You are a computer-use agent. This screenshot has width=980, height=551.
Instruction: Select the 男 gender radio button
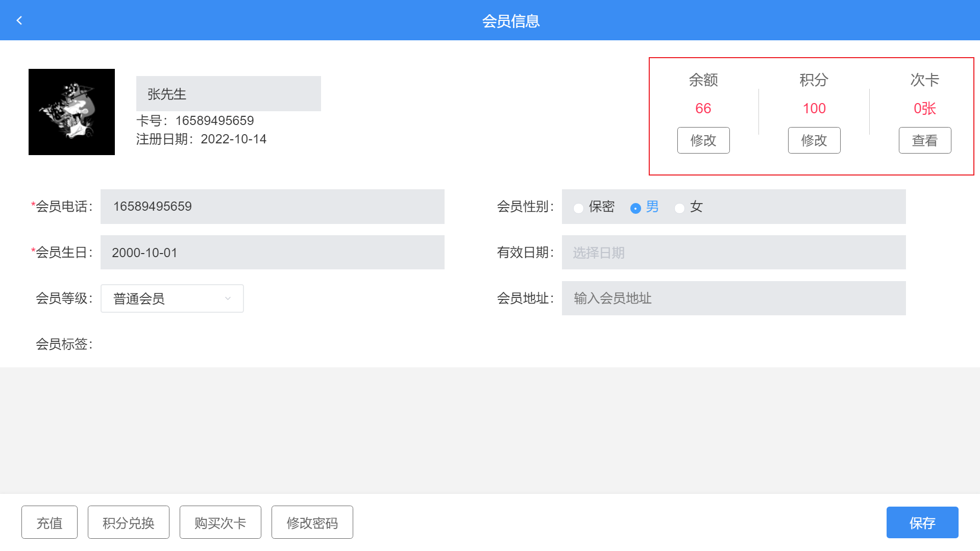tap(635, 208)
